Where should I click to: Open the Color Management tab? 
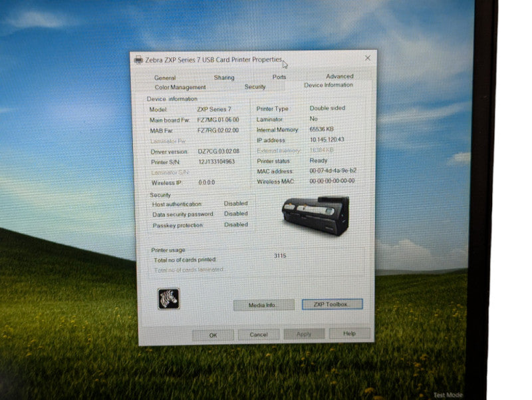(180, 87)
